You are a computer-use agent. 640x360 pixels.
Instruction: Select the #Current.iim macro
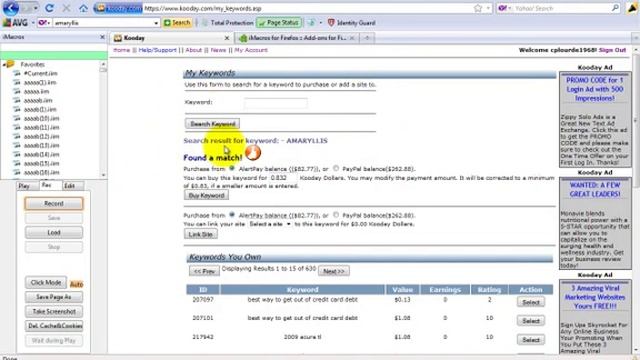tap(40, 73)
